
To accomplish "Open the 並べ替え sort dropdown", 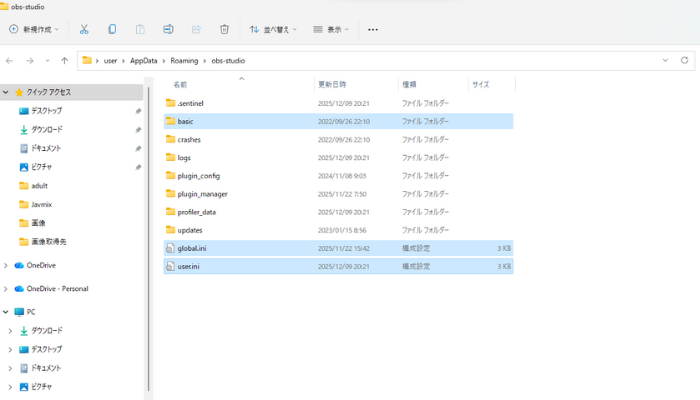I will click(273, 29).
